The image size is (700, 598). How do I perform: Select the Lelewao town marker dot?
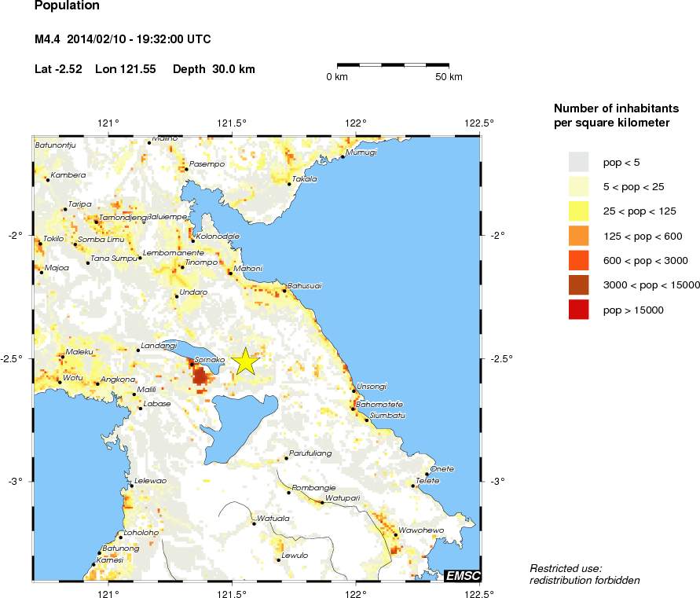click(x=131, y=486)
